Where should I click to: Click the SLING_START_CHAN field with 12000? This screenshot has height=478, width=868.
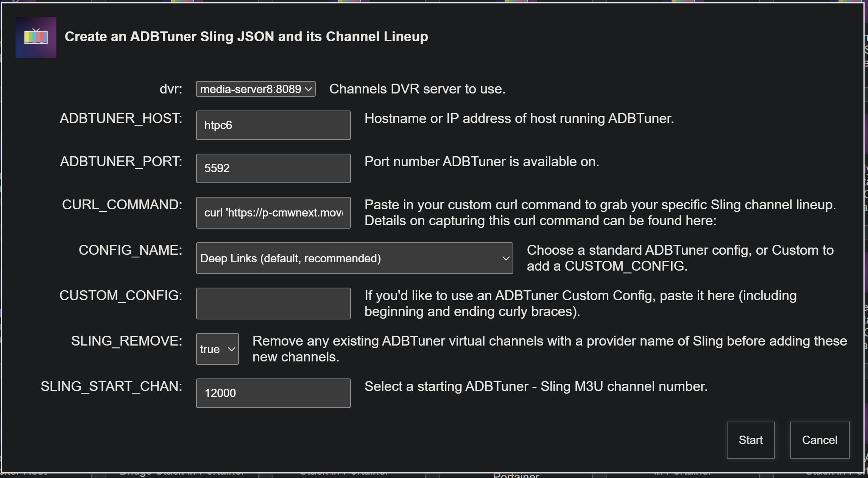(273, 393)
